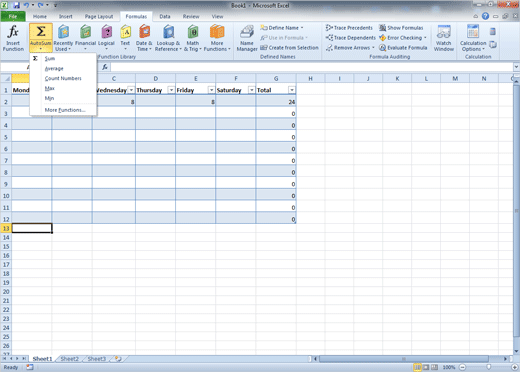Switch to Page Layout view in status bar
The image size is (520, 372).
pyautogui.click(x=426, y=367)
